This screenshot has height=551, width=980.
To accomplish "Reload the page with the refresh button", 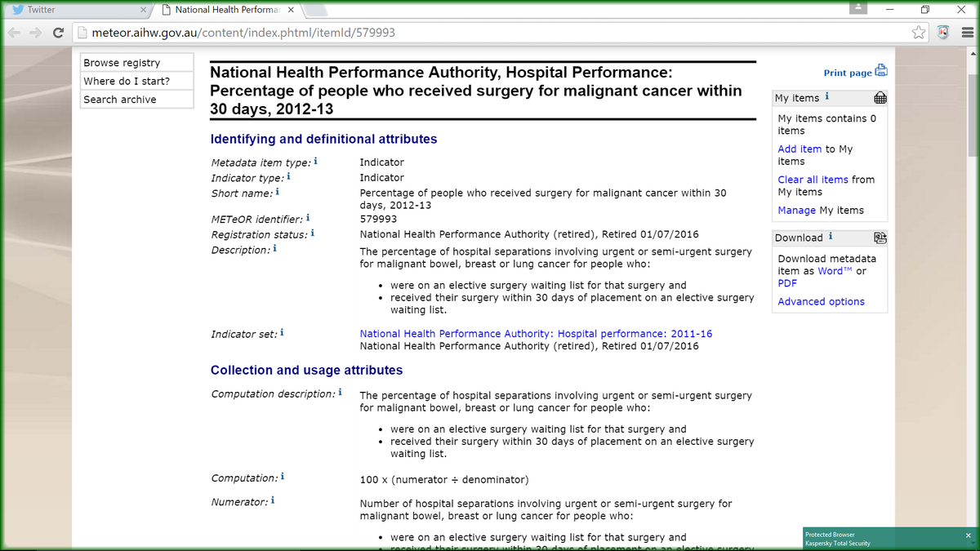I will point(58,33).
